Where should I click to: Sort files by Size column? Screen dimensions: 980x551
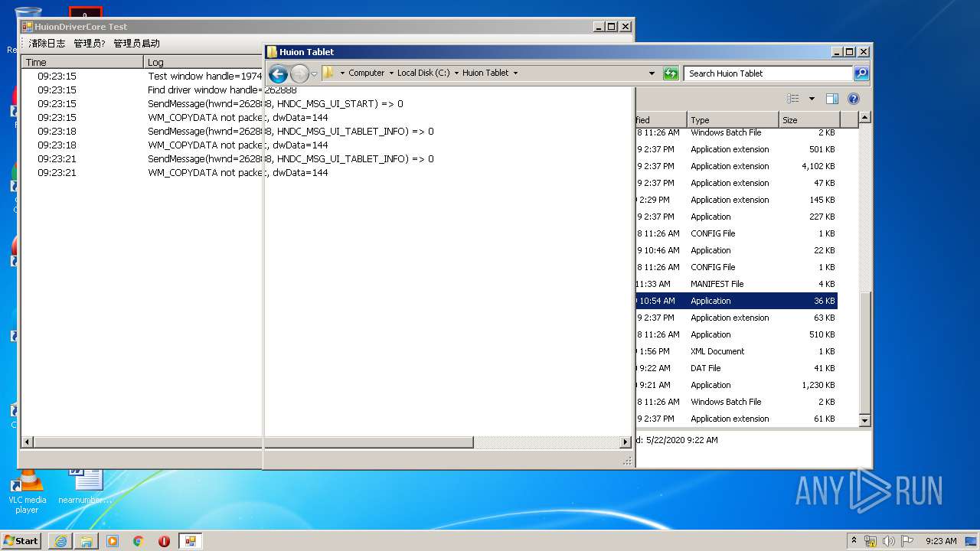809,119
